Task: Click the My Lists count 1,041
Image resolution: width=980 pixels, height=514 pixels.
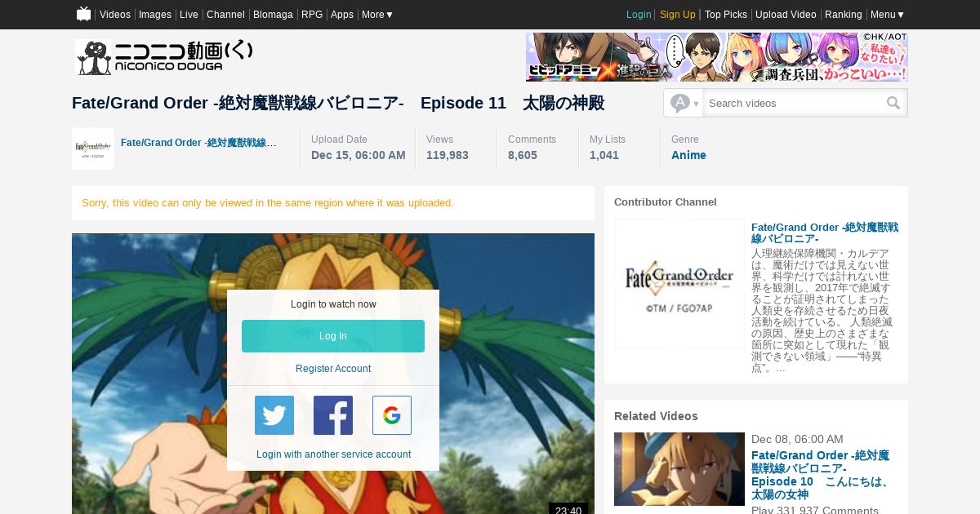Action: coord(604,155)
